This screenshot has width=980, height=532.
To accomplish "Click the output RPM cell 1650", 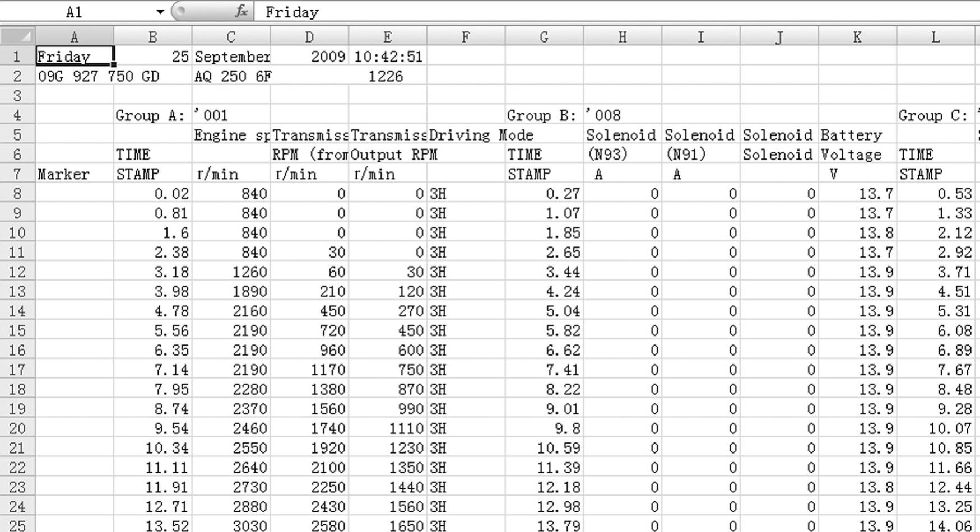I will coord(388,525).
